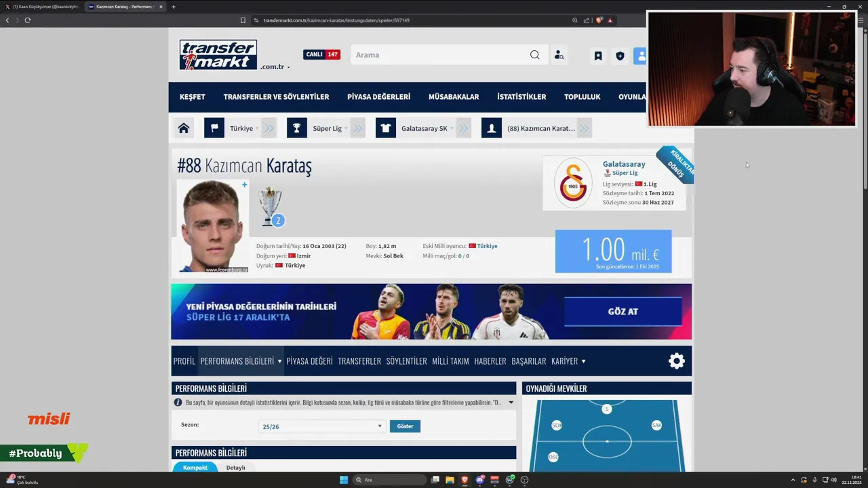Open the person search icon
The image size is (868, 488).
click(559, 55)
